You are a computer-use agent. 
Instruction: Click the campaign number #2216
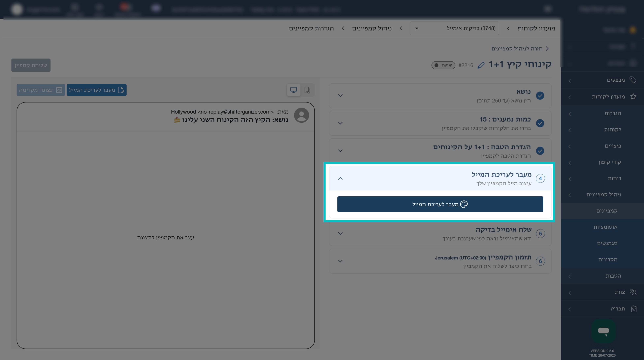pos(466,65)
